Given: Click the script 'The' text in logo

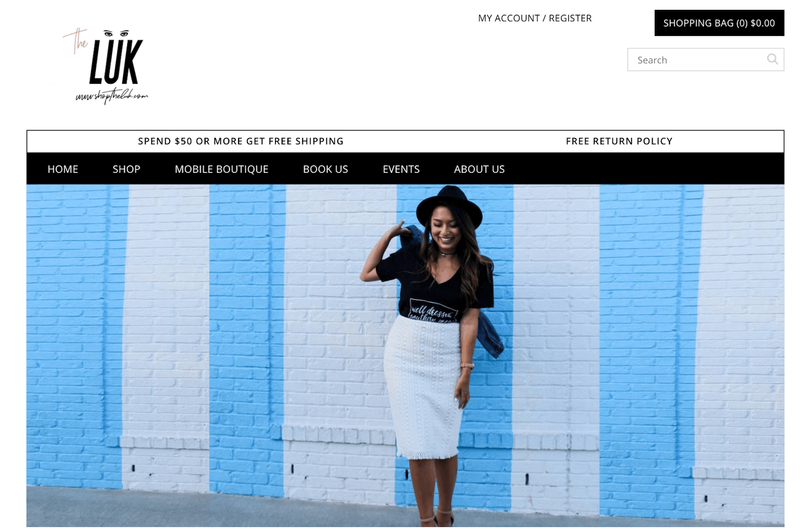Looking at the screenshot, I should tap(75, 41).
